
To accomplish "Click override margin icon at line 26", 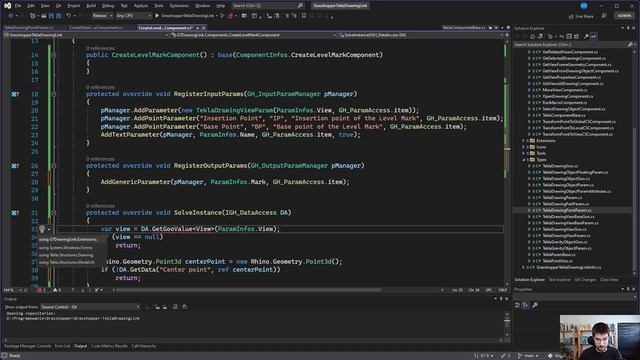I will click(15, 166).
